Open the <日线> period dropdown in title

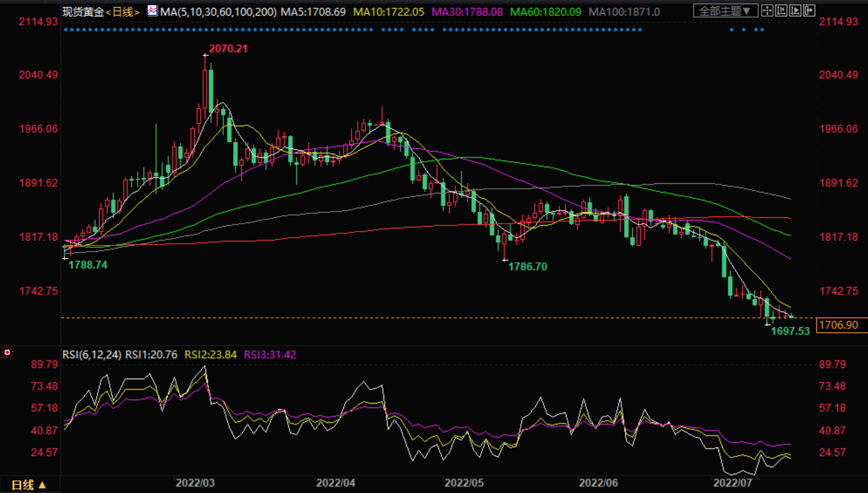[x=123, y=12]
